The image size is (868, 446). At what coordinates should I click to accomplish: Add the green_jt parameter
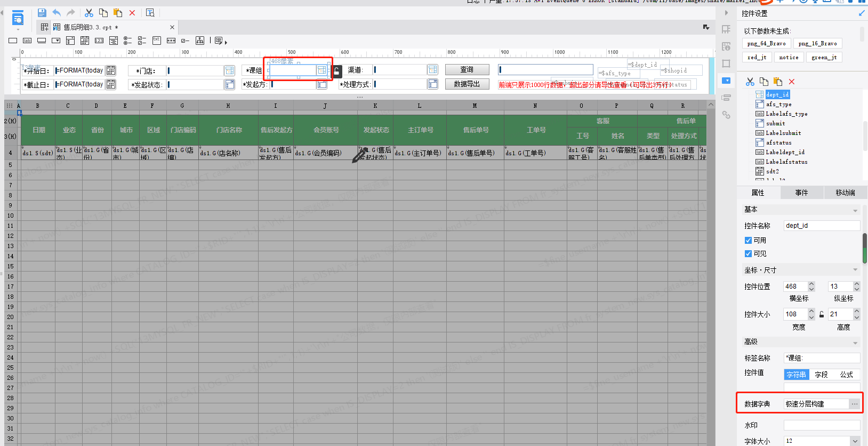coord(824,57)
